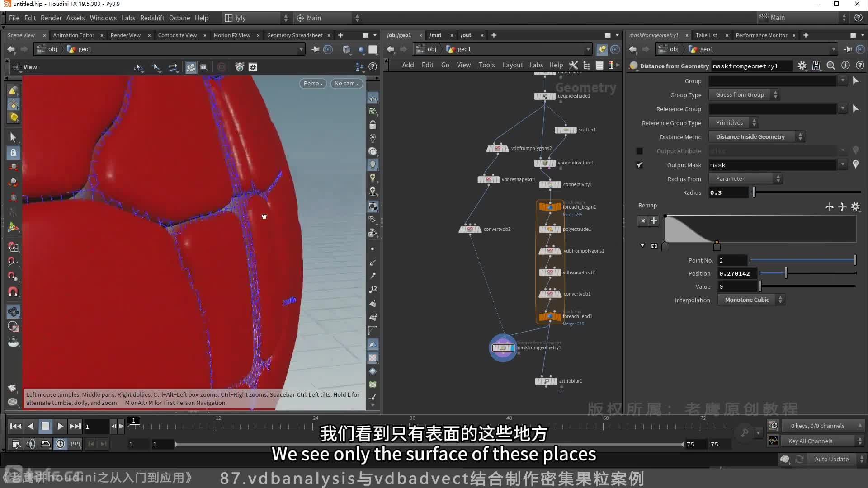Click the Output Mask name field
The height and width of the screenshot is (488, 868).
[x=773, y=165]
